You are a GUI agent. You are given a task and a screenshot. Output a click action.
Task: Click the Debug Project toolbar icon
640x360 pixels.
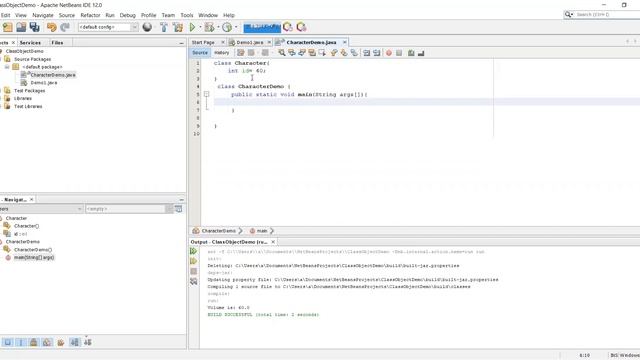tap(209, 27)
